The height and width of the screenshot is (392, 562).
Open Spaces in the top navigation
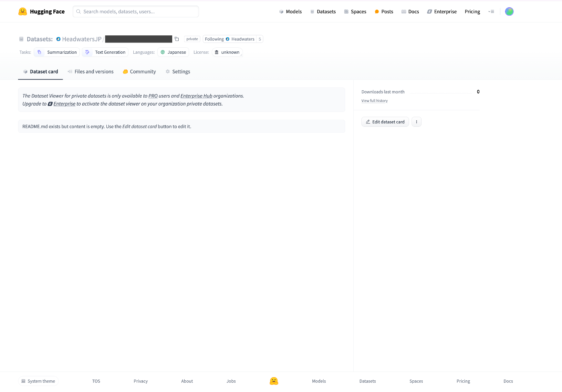click(x=355, y=12)
